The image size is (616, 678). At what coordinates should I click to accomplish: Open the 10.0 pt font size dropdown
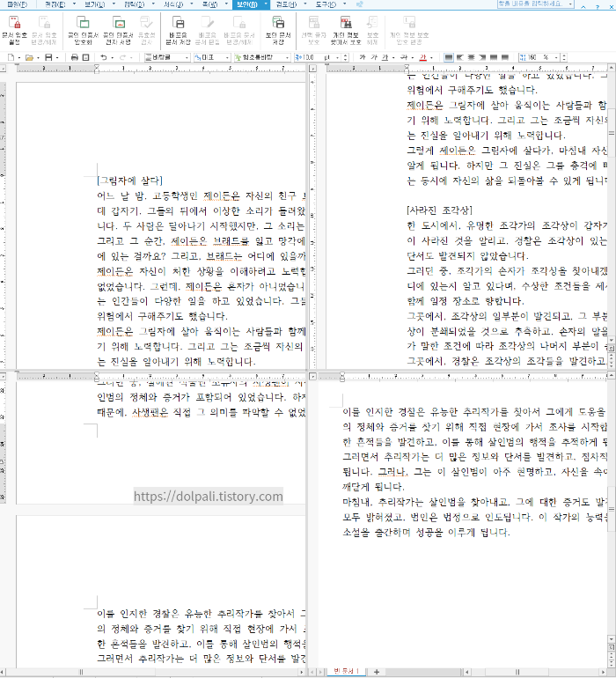pos(338,57)
